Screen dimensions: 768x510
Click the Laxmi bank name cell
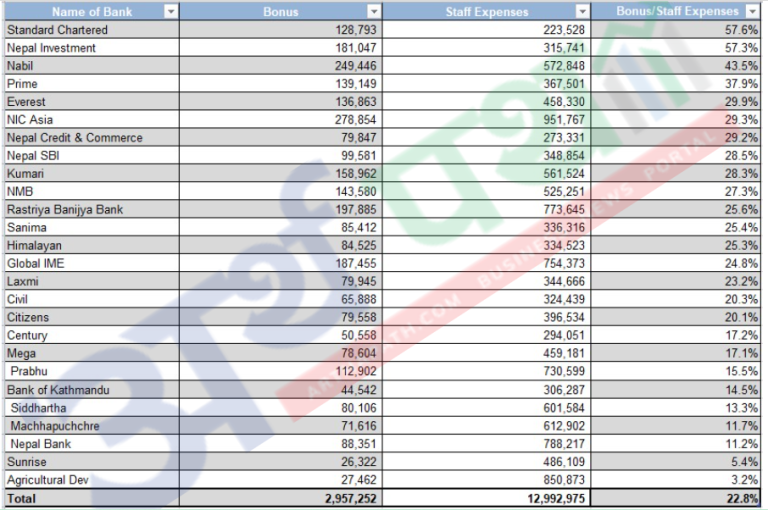(x=92, y=281)
